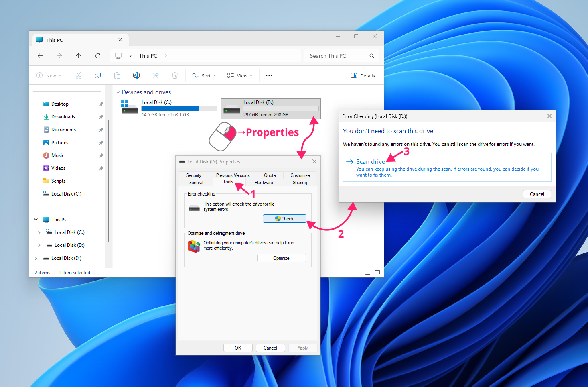The image size is (588, 387).
Task: Unpin Desktop using its pin icon
Action: coord(101,104)
